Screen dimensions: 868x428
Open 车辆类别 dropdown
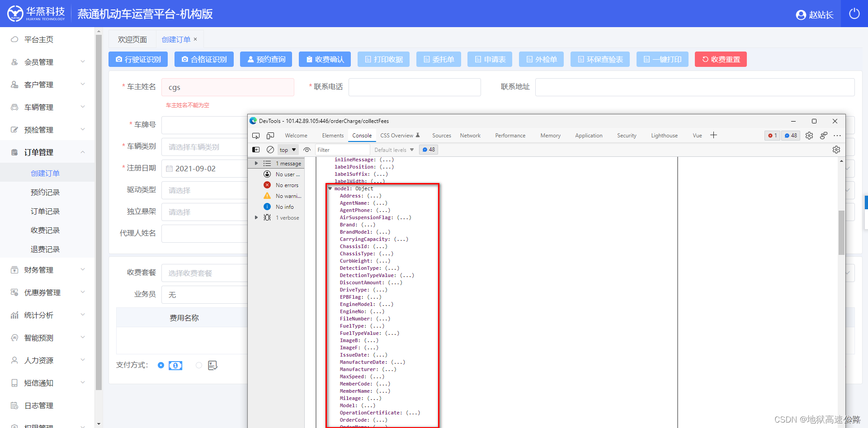[204, 147]
